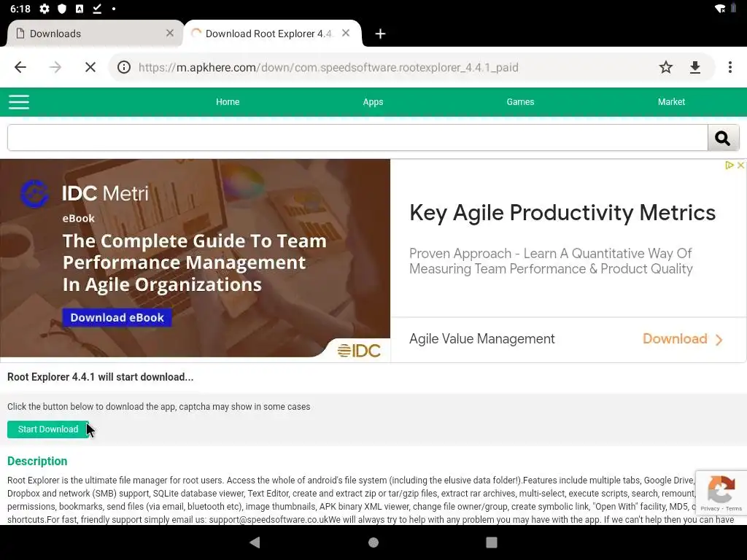The height and width of the screenshot is (560, 747).
Task: Switch to the Downloads tab
Action: (95, 34)
